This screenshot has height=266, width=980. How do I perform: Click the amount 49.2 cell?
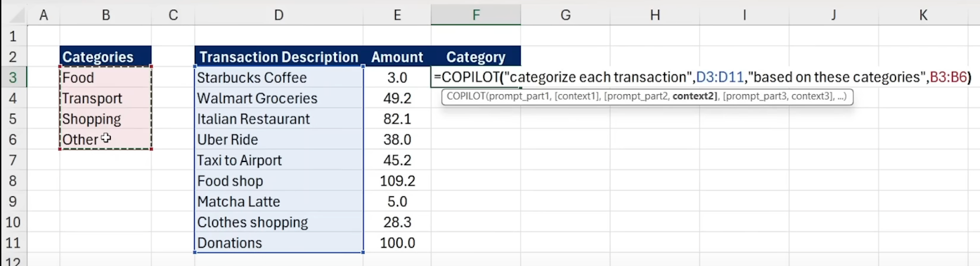397,98
